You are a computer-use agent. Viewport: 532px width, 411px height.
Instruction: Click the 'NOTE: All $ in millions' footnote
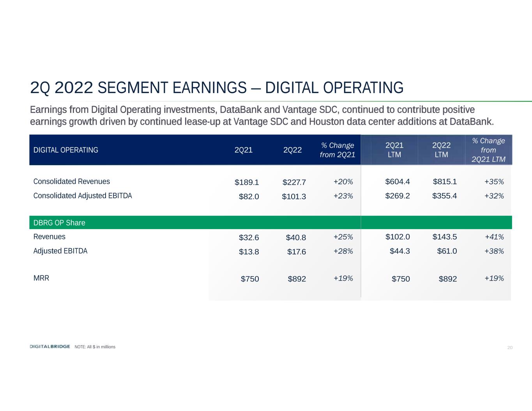coord(95,347)
